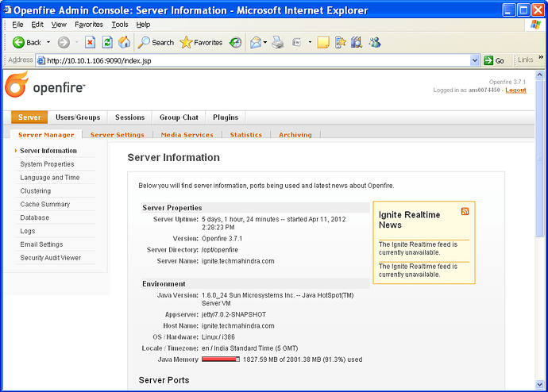Click the page icon in address bar
The width and height of the screenshot is (548, 392).
point(41,60)
